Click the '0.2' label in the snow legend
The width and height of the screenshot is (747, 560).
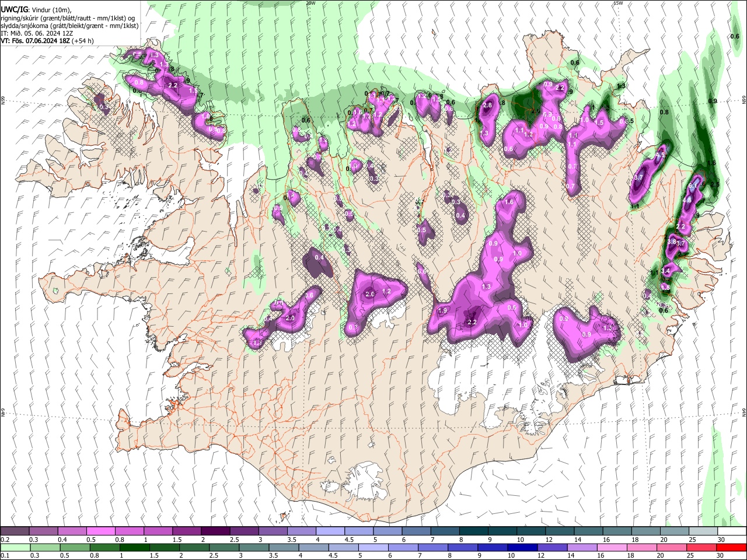click(x=5, y=540)
